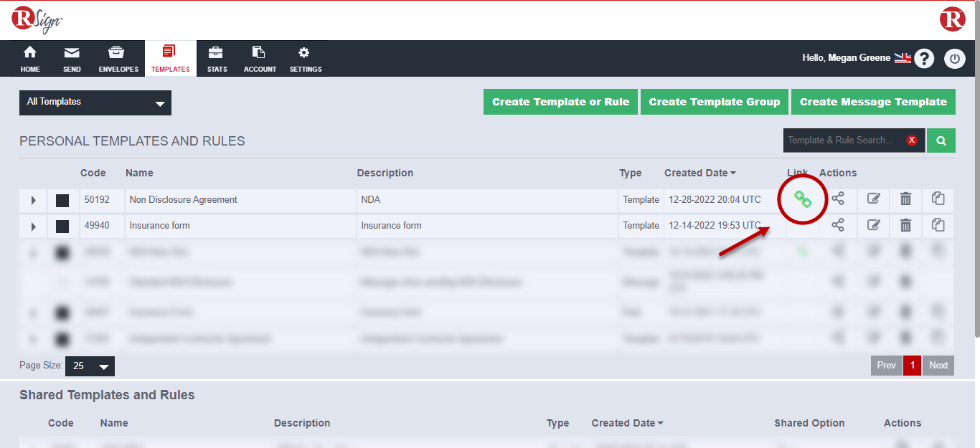The width and height of the screenshot is (980, 448).
Task: Clear search with the red X icon
Action: tap(912, 140)
